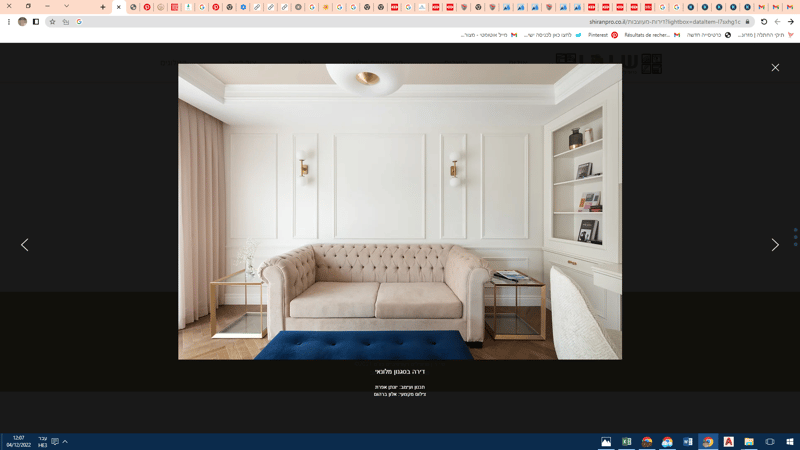The height and width of the screenshot is (450, 800).
Task: Open the notification center icon
Action: point(55,442)
